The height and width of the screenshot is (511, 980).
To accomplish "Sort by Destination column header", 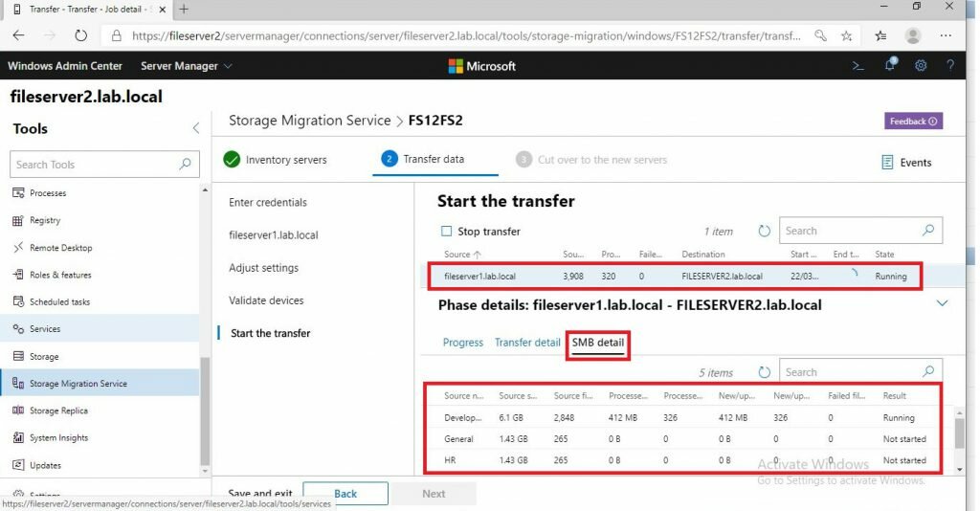I will (x=703, y=255).
